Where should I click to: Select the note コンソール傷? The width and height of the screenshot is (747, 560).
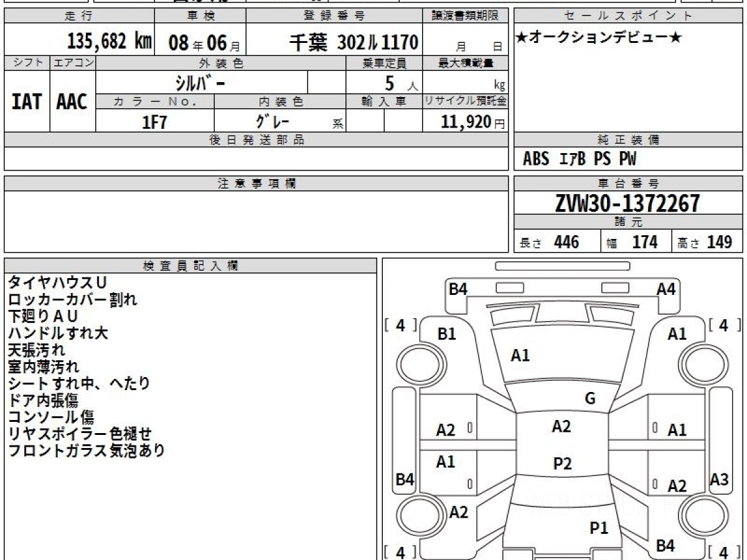[x=50, y=417]
